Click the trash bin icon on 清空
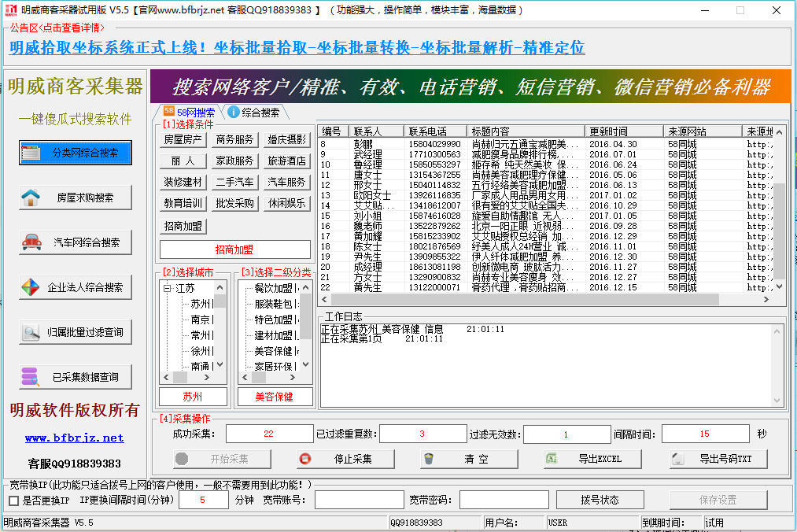The width and height of the screenshot is (797, 532). pyautogui.click(x=429, y=459)
